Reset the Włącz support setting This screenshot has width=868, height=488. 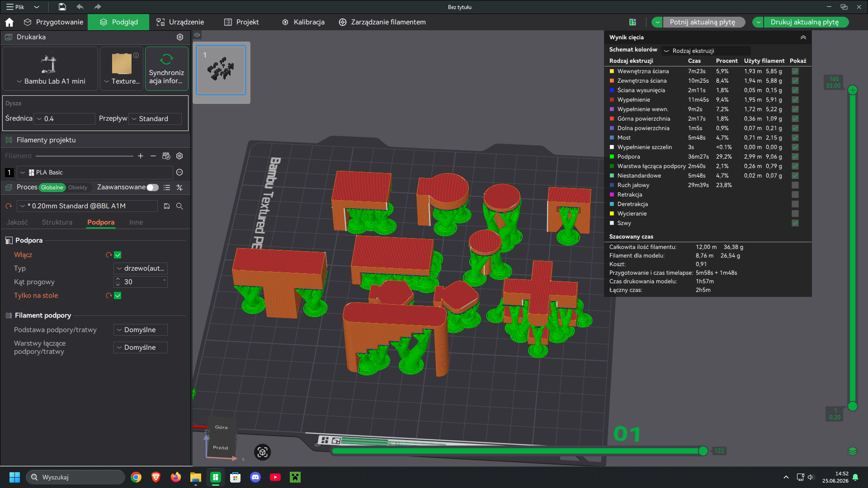coord(109,255)
